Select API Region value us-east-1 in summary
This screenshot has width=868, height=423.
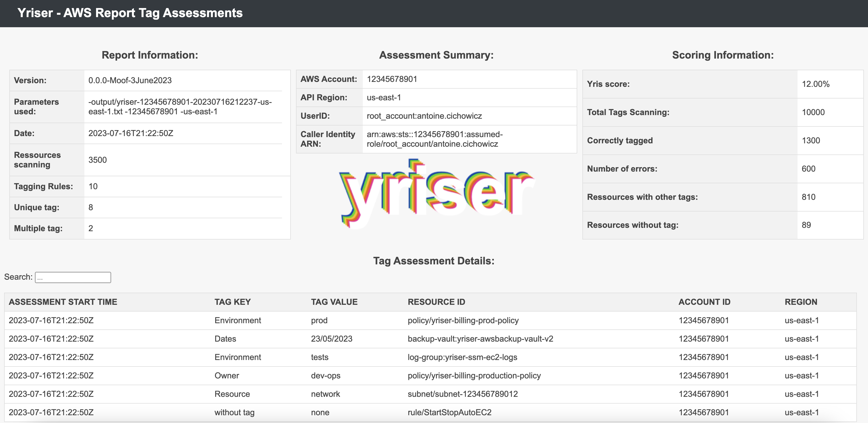coord(384,97)
